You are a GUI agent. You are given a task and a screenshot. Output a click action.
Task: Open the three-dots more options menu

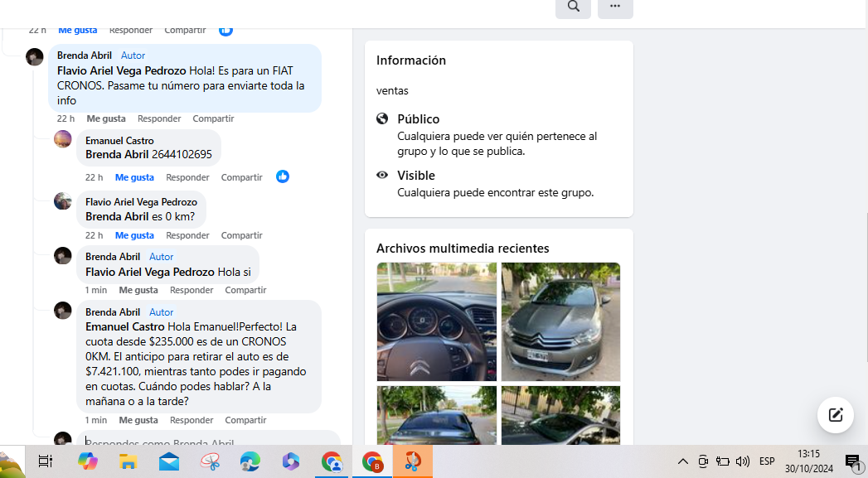coord(615,7)
